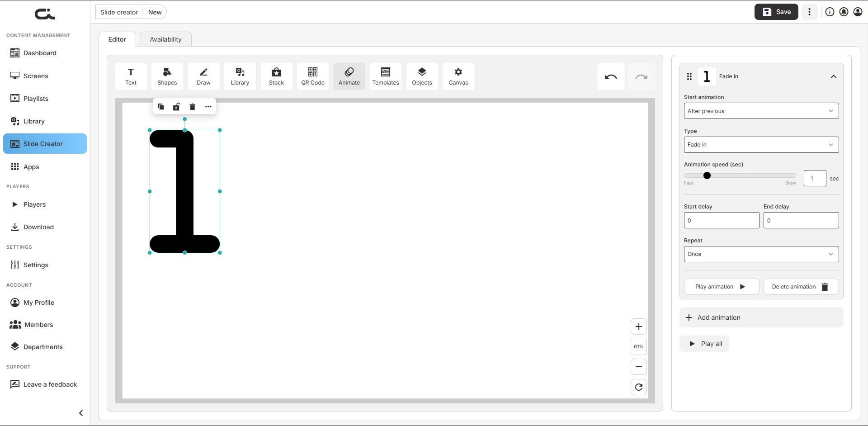Open the Library tool in editor toolbar
Screen dimensions: 868x426
coord(240,76)
